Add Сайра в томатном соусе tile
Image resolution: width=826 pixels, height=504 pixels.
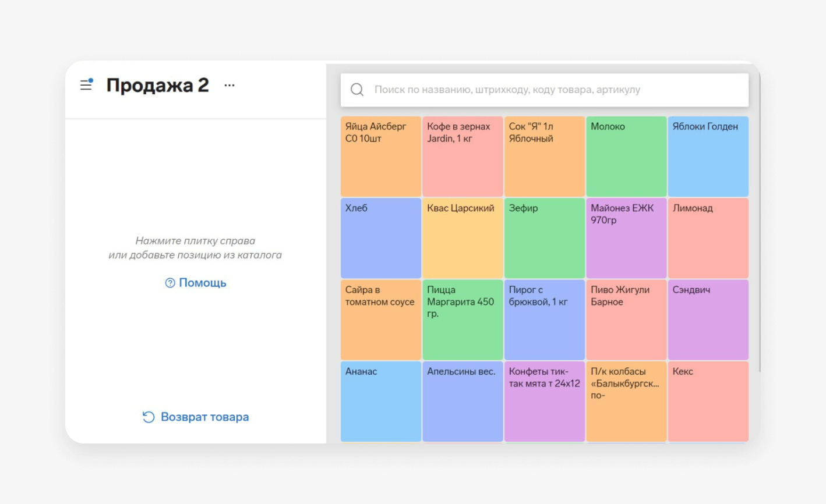(x=381, y=320)
